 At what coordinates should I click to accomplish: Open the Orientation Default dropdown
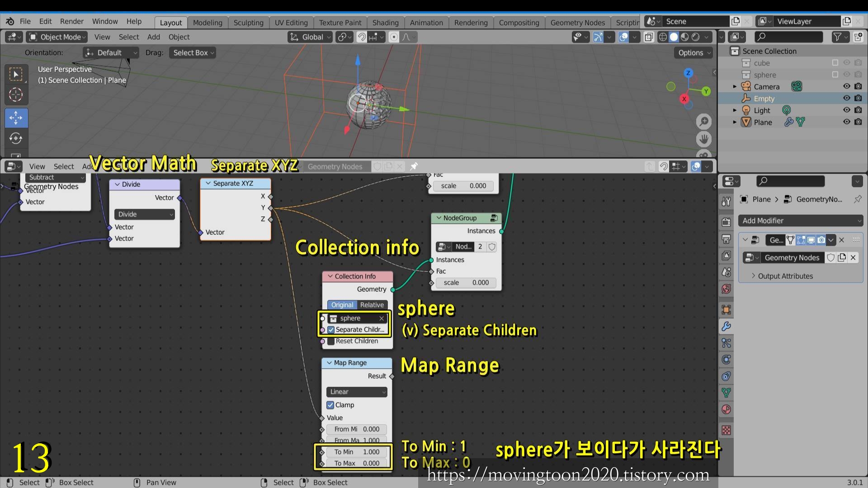click(x=111, y=53)
